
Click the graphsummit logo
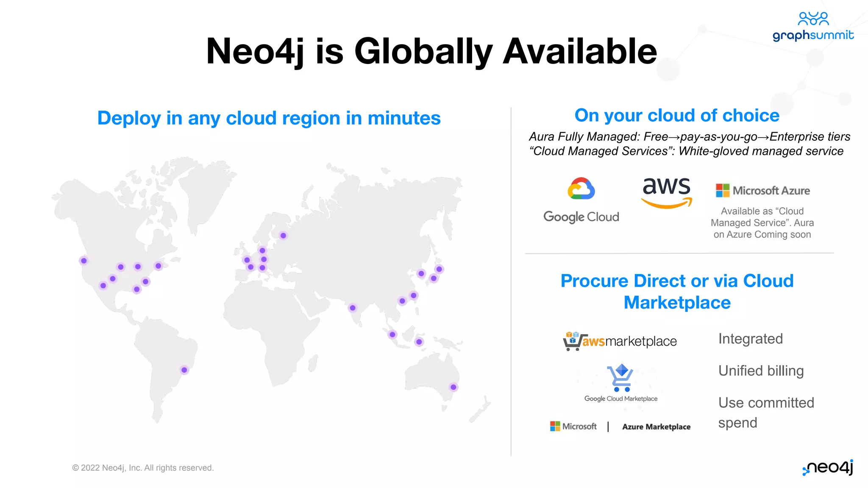pyautogui.click(x=813, y=27)
